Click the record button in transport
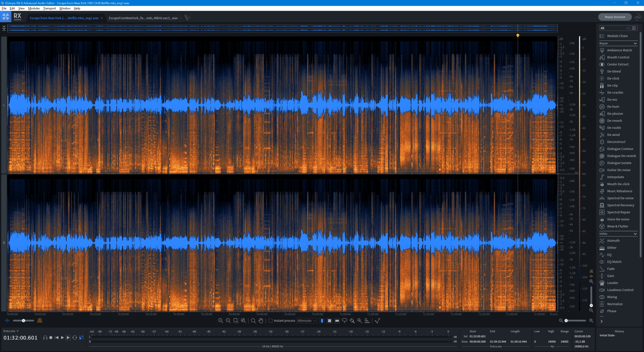The image size is (644, 352). coord(51,338)
